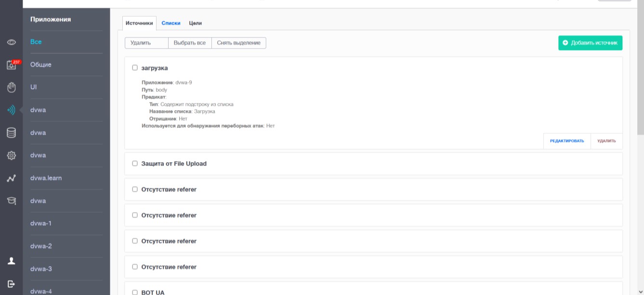Open the user profile icon

[x=12, y=261]
